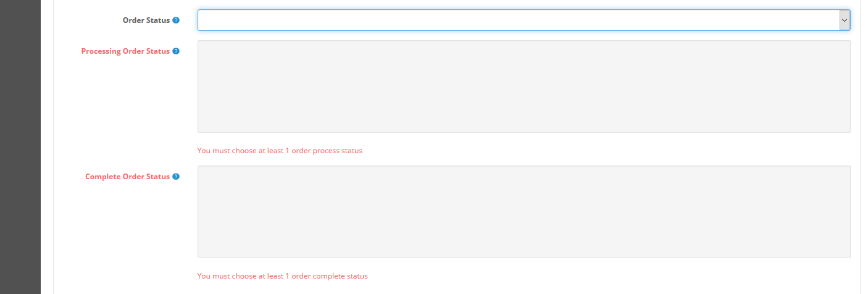Click the Order Status help icon
Image resolution: width=868 pixels, height=294 pixels.
[x=176, y=20]
